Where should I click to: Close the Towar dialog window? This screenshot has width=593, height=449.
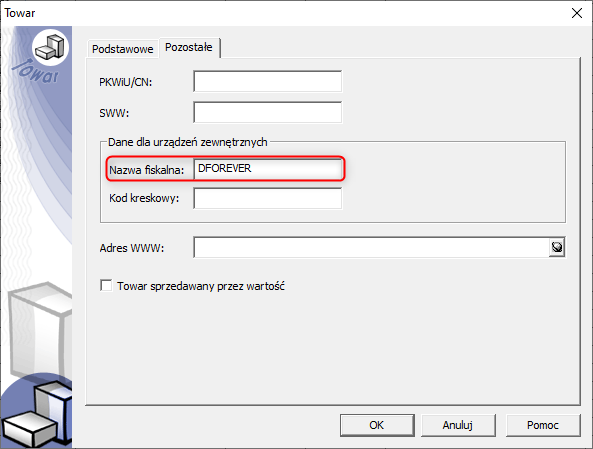pyautogui.click(x=577, y=13)
